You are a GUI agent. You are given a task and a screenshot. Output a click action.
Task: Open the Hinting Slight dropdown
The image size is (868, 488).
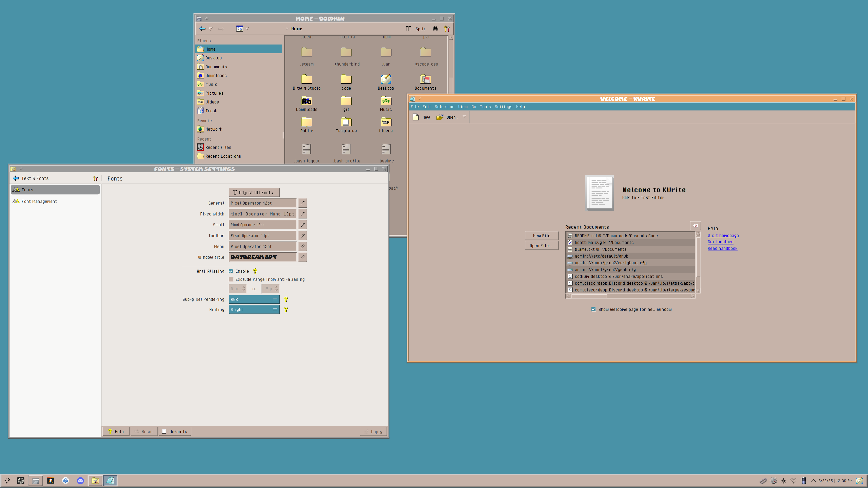coord(254,310)
